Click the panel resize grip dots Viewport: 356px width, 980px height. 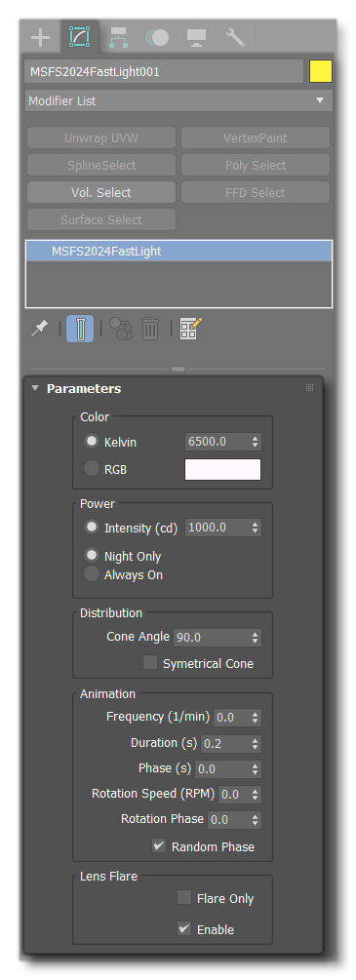point(178,370)
